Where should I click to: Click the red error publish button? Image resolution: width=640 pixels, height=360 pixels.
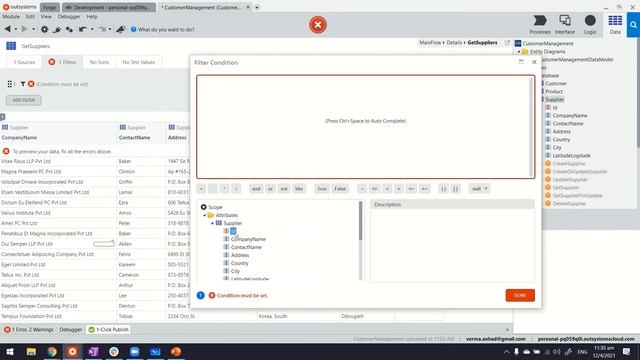point(318,25)
